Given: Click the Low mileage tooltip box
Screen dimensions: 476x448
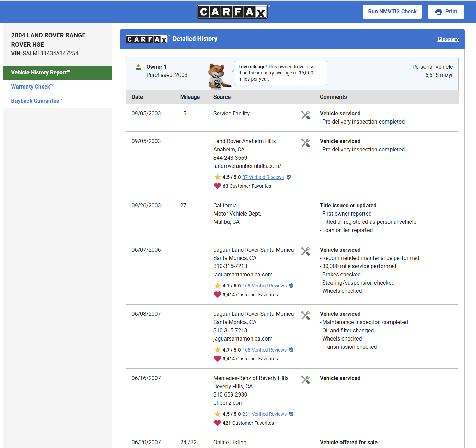Looking at the screenshot, I should click(x=281, y=73).
